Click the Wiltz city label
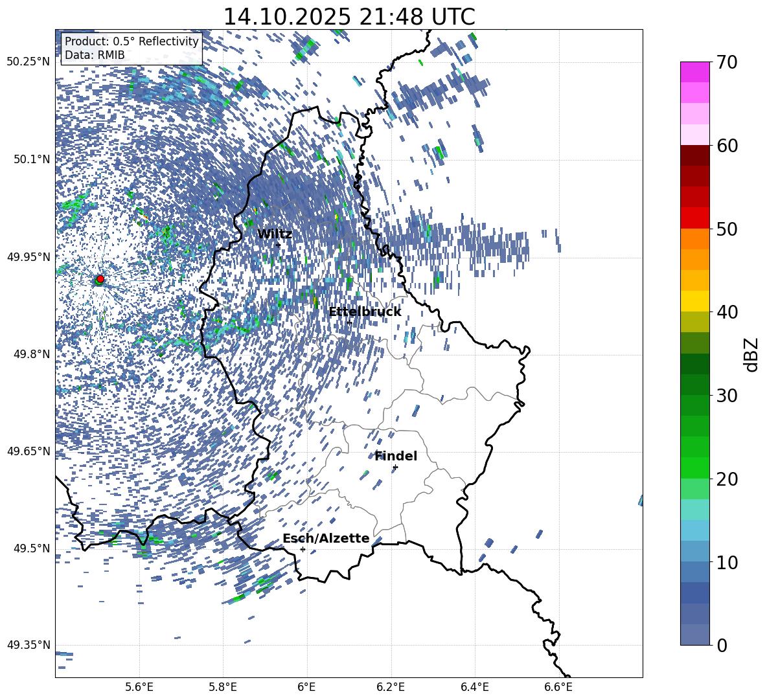This screenshot has width=767, height=700. (x=275, y=234)
